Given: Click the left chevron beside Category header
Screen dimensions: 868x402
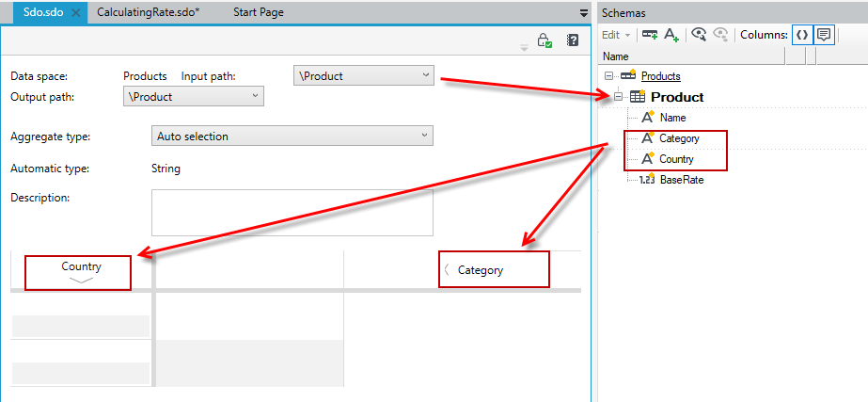Looking at the screenshot, I should click(446, 270).
